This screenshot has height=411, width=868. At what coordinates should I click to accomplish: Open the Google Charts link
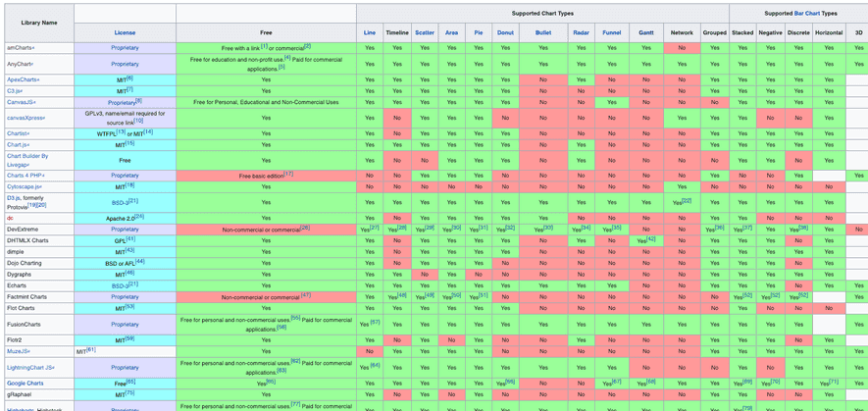[x=26, y=384]
